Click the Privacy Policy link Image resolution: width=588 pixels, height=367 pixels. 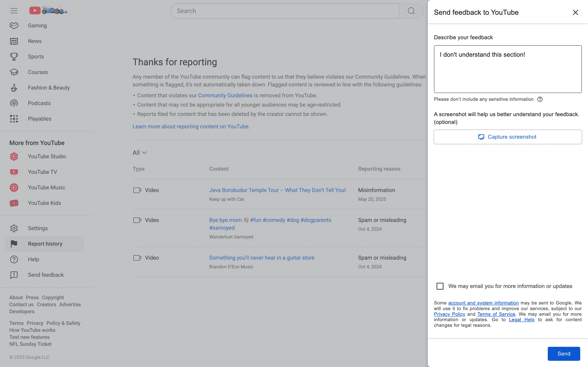pyautogui.click(x=449, y=314)
